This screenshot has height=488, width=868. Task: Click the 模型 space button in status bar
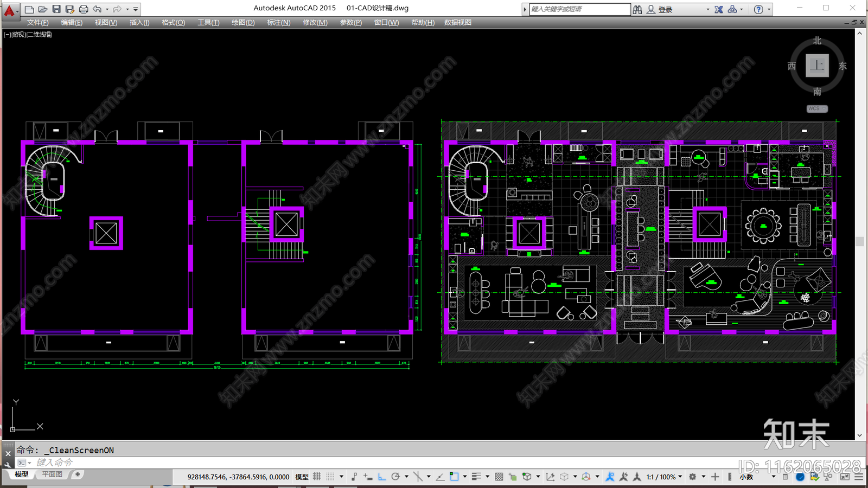pos(302,477)
